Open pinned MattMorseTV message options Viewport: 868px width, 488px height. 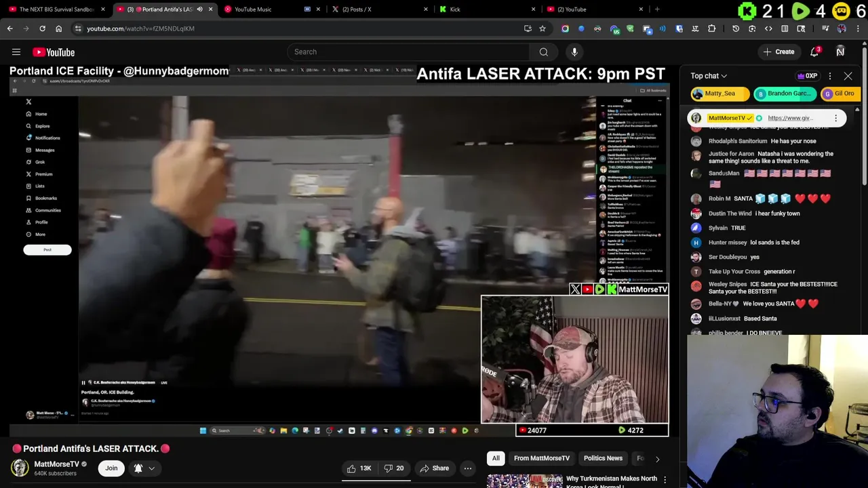click(x=835, y=118)
